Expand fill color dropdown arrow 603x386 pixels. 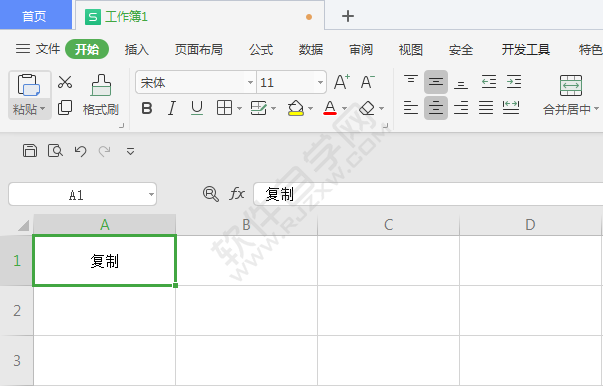pos(310,109)
